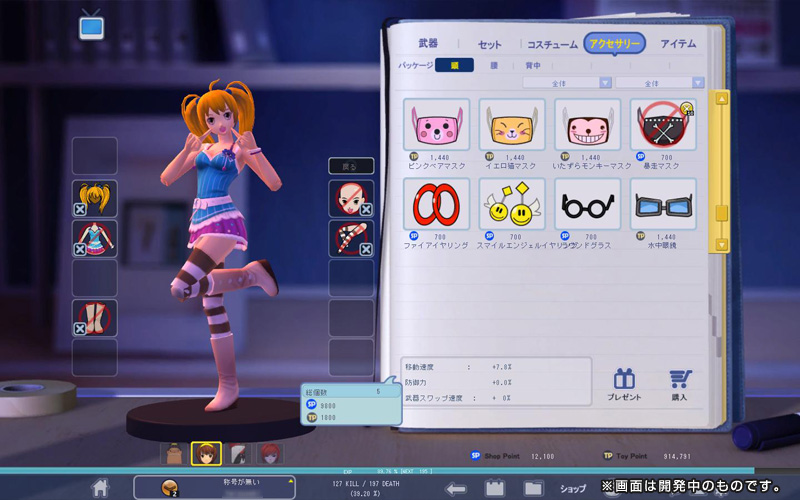Remove the equipped orange twin-tail hair
Viewport: 800px width, 500px height.
tap(80, 209)
